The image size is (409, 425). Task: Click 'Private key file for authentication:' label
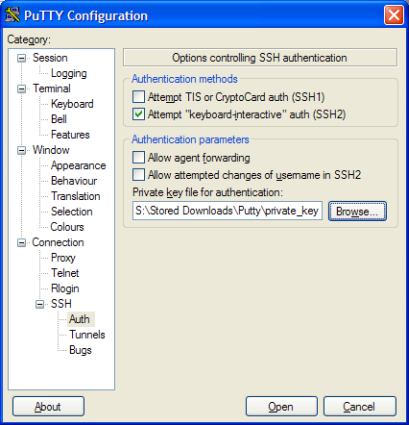coord(208,192)
